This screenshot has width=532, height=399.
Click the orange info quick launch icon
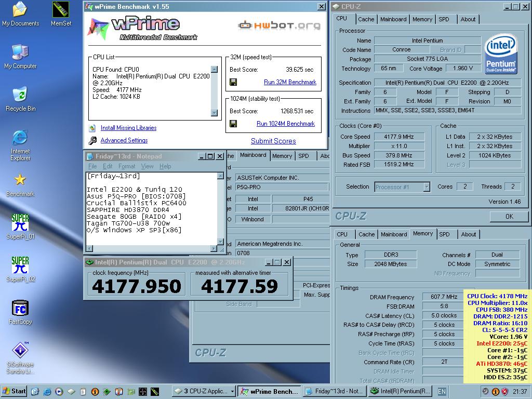coord(95,392)
